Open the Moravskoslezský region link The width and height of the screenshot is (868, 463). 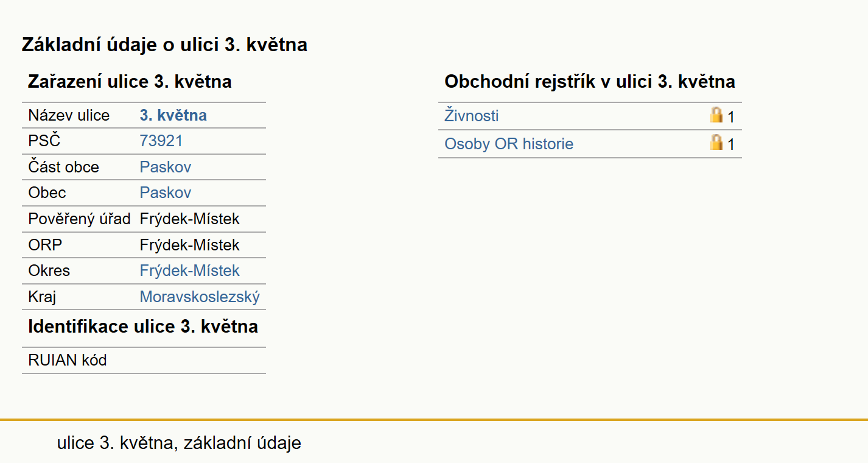pyautogui.click(x=200, y=297)
